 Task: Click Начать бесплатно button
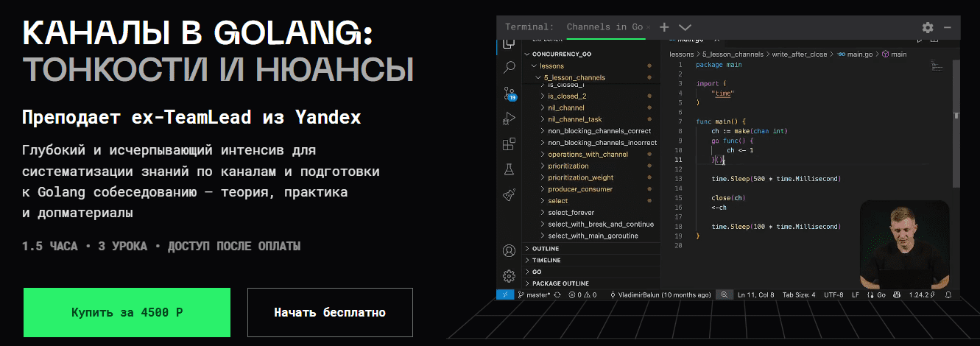(330, 312)
